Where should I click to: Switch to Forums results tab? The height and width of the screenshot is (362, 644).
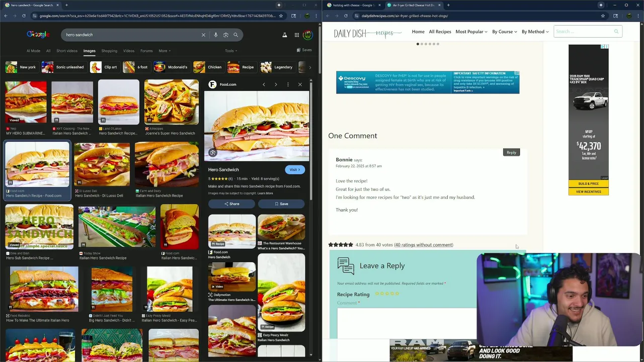(146, 51)
